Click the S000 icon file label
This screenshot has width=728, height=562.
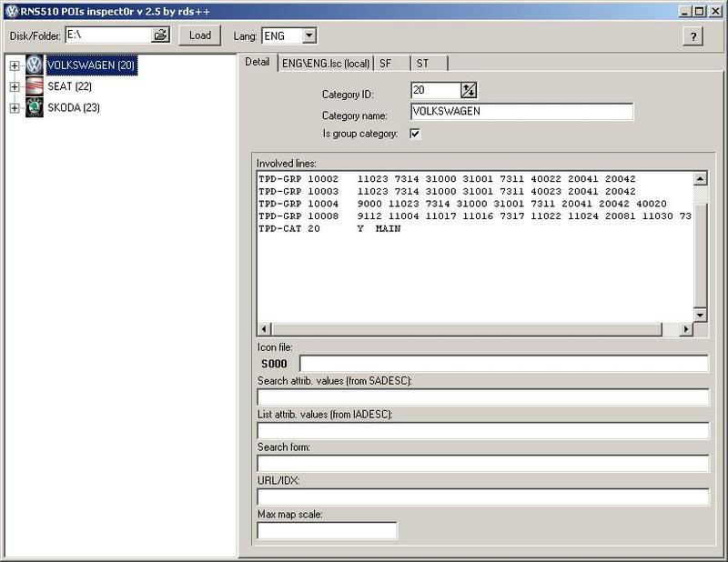pyautogui.click(x=274, y=364)
